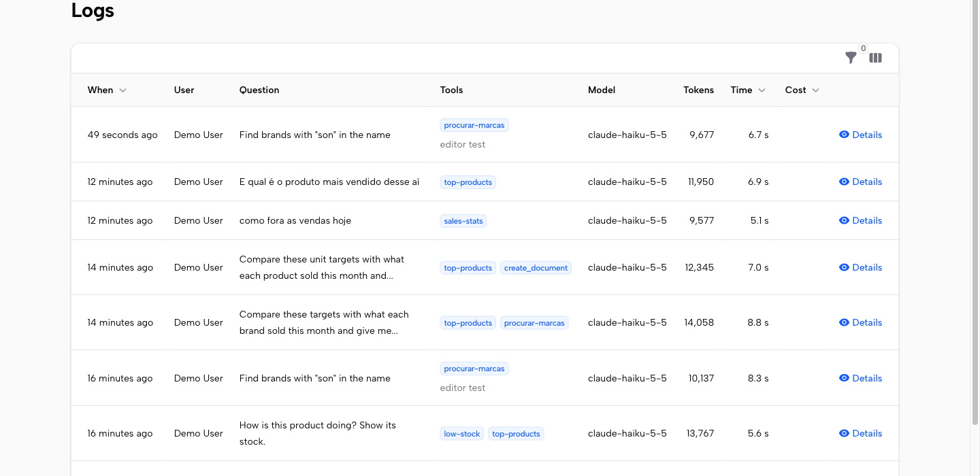Click the Tools column header
This screenshot has height=476, width=980.
451,90
